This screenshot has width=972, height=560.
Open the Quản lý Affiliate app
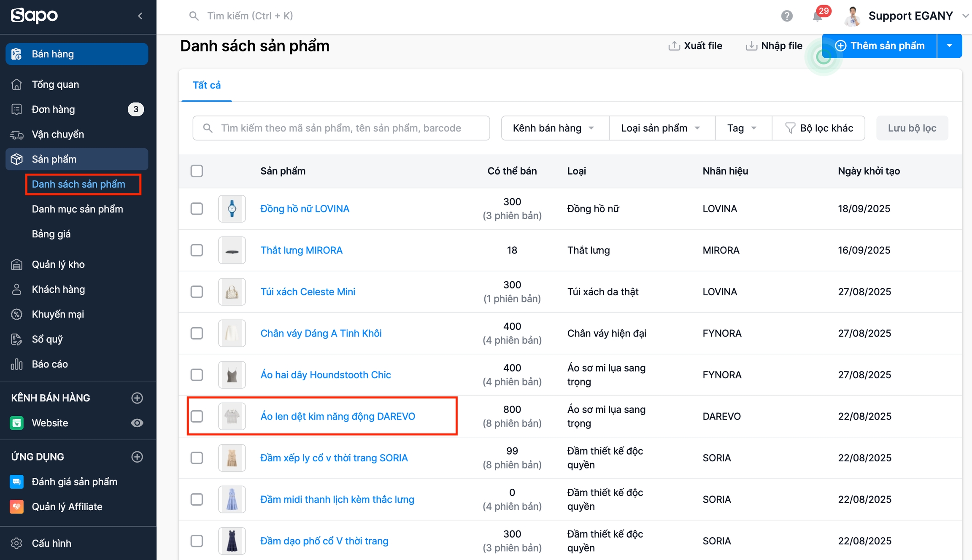[x=67, y=506]
